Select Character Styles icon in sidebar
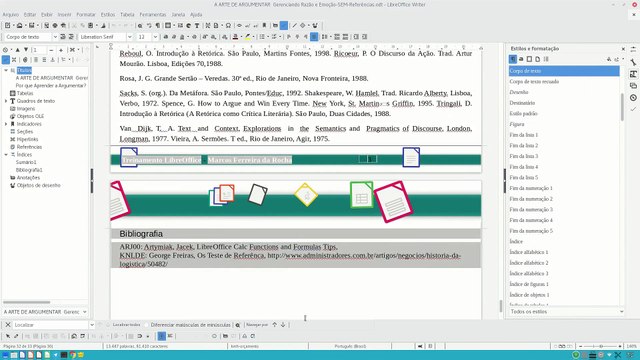 point(521,59)
